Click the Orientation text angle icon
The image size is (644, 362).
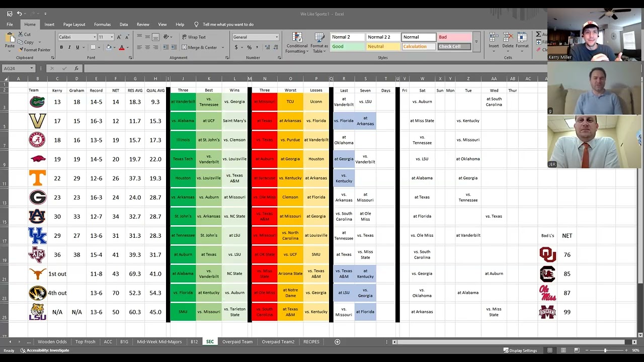(167, 37)
